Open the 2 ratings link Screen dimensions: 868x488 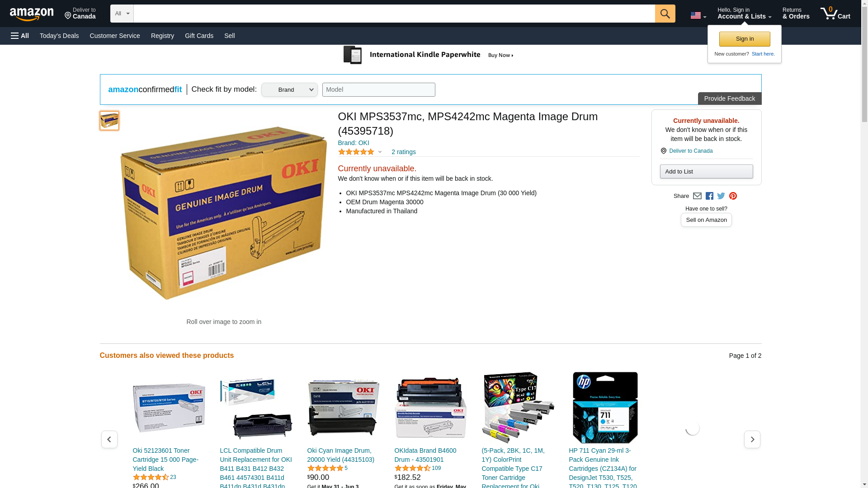(x=403, y=152)
